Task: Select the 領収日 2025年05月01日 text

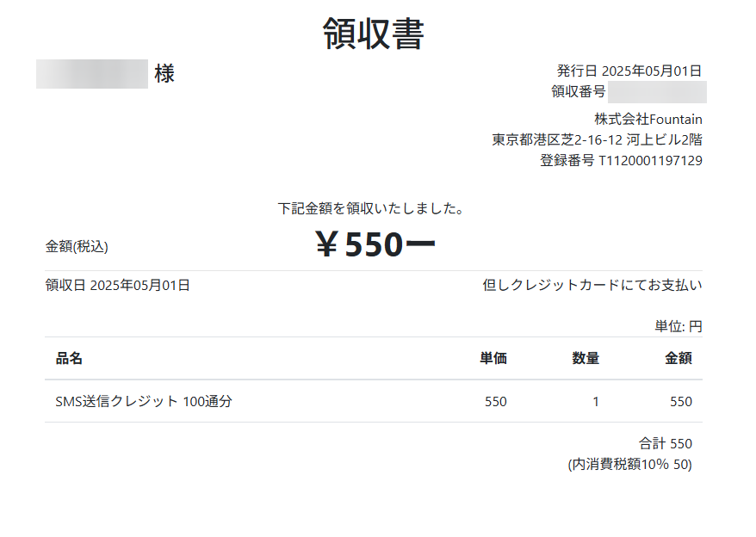Action: (118, 285)
